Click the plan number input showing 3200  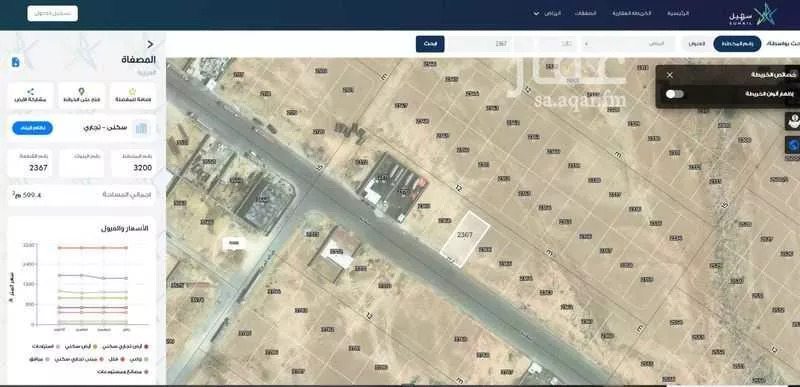[557, 44]
